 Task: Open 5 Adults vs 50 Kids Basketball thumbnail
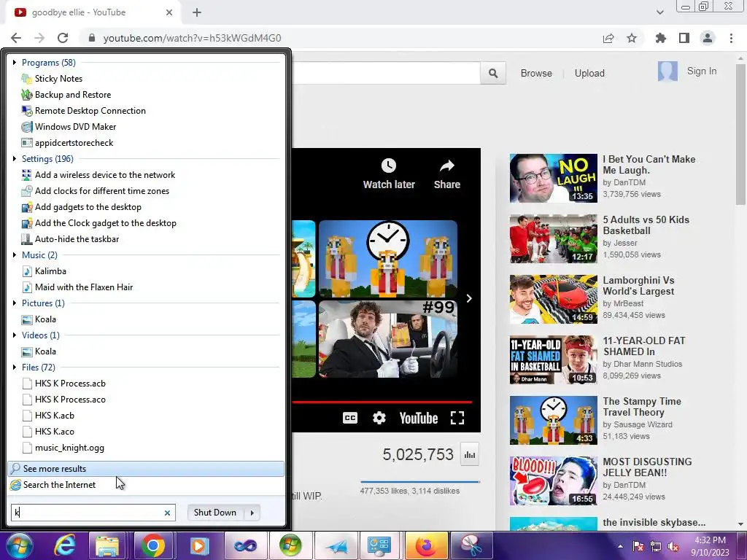[x=553, y=238]
